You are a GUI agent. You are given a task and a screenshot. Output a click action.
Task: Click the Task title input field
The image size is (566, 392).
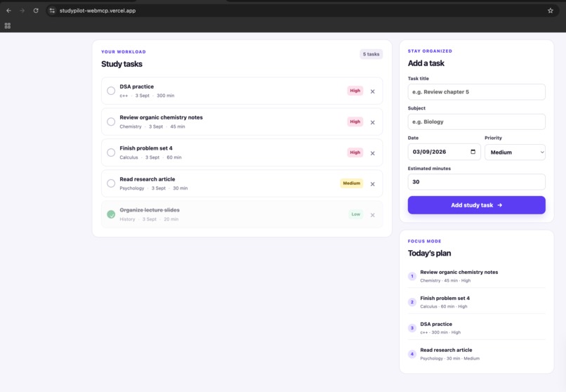tap(477, 92)
